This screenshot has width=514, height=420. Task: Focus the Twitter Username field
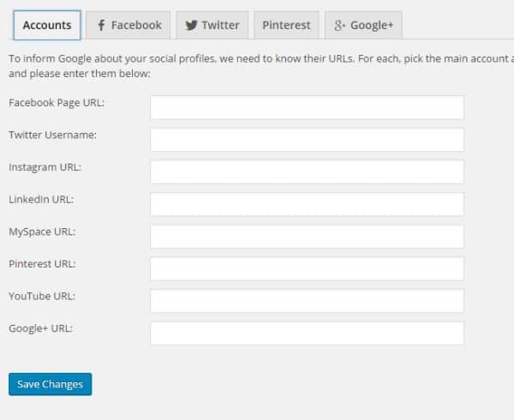[x=307, y=140]
